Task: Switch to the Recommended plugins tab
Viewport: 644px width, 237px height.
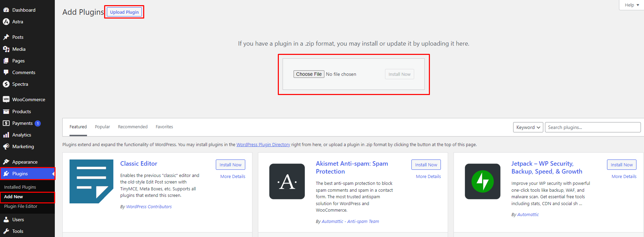Action: pos(133,127)
